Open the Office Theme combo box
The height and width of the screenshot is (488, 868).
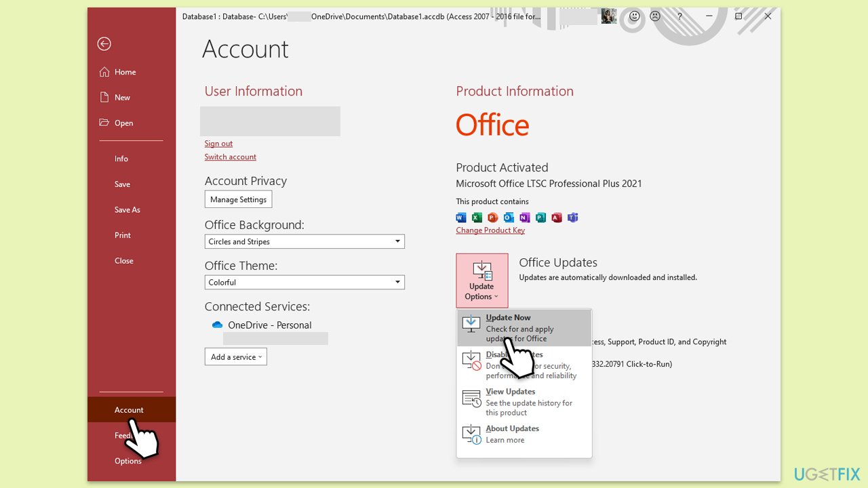point(304,282)
